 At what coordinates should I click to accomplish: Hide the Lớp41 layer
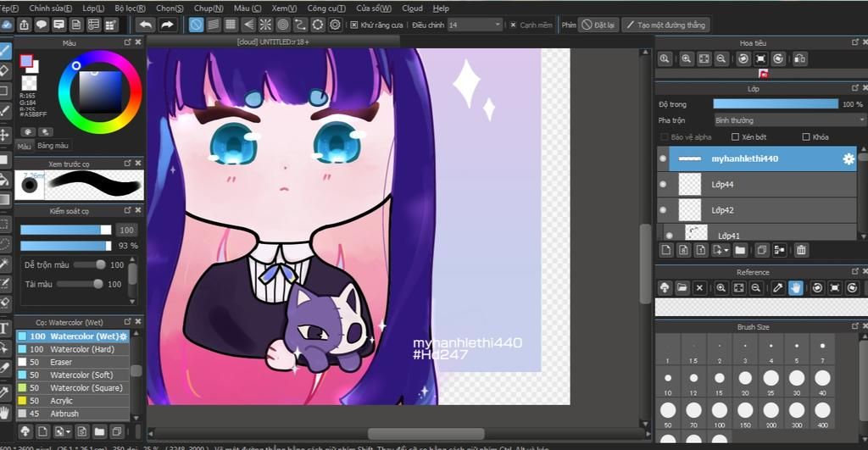(670, 236)
